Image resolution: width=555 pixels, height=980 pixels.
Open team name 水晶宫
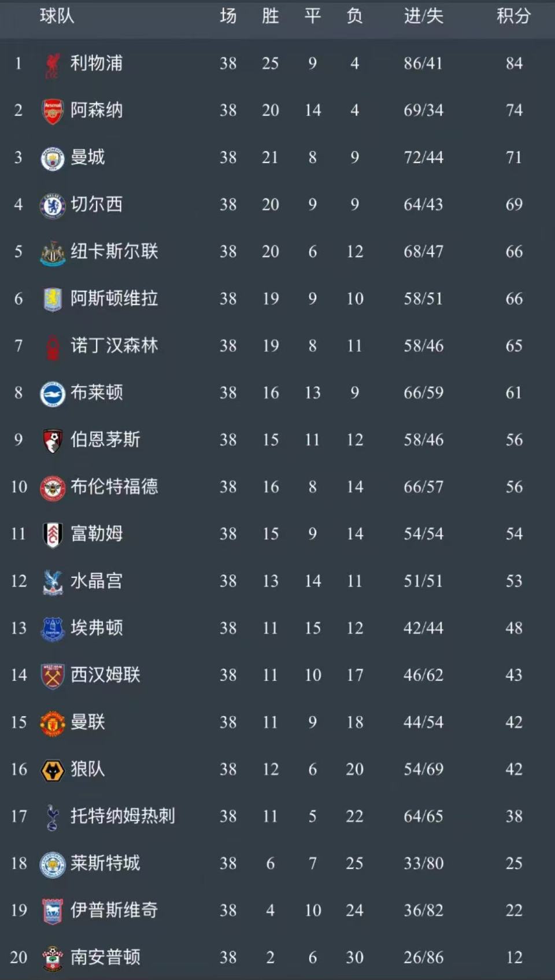(97, 581)
